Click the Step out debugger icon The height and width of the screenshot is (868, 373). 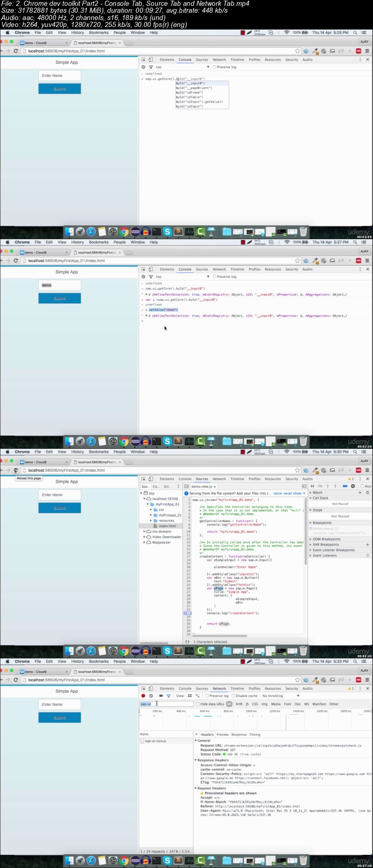click(335, 486)
